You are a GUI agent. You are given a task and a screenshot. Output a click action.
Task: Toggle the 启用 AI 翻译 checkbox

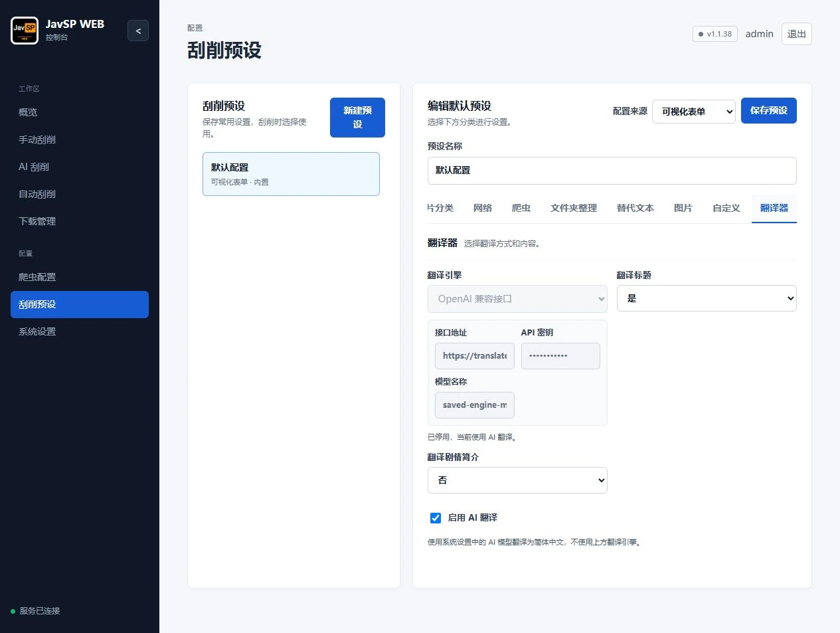[436, 518]
